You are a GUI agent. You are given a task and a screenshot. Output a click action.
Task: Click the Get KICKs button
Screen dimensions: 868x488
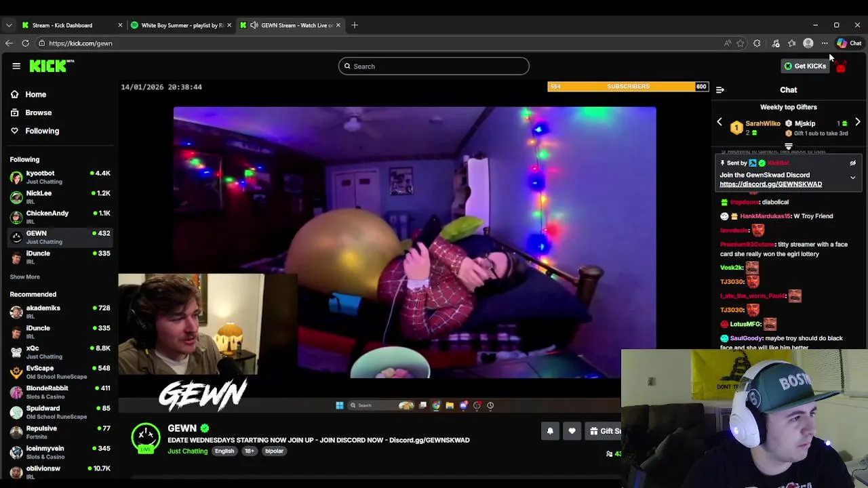(805, 66)
